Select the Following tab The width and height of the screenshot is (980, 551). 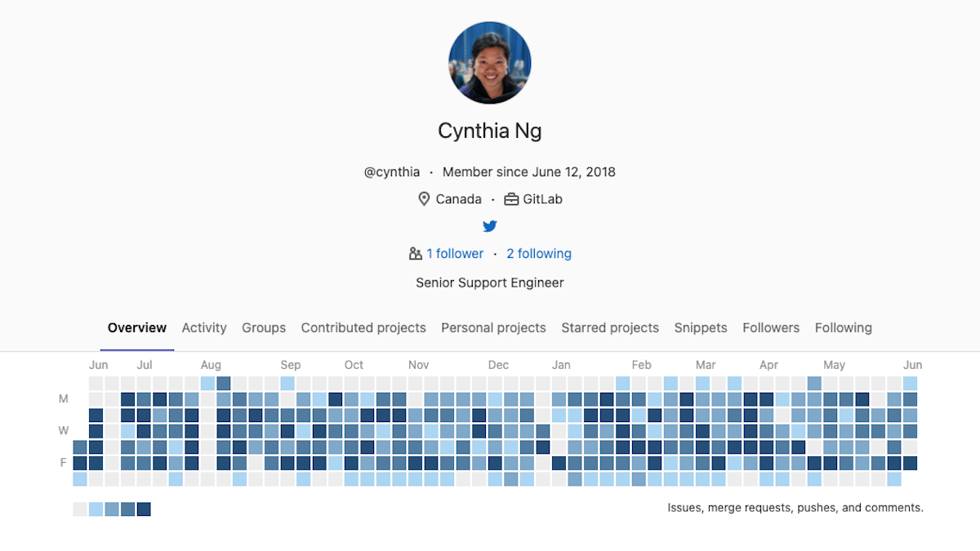coord(844,327)
